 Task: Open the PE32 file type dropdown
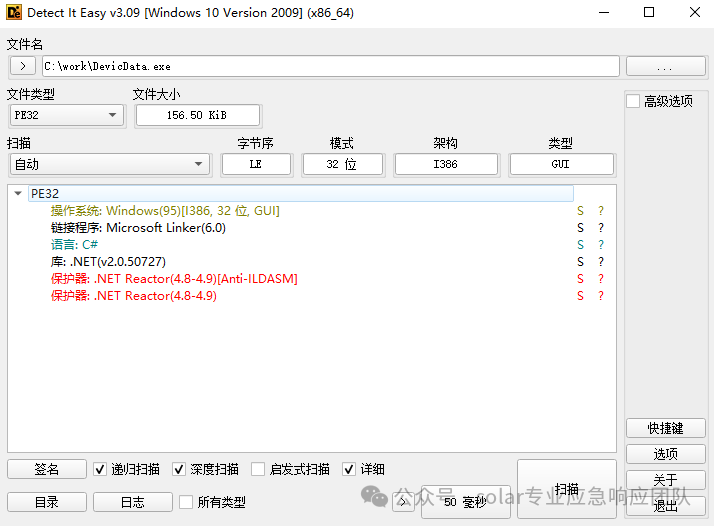point(66,115)
